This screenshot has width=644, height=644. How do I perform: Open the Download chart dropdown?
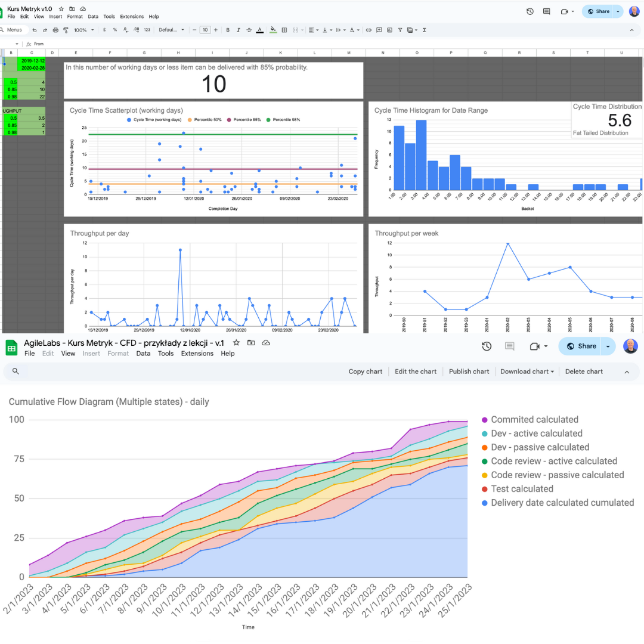[527, 371]
